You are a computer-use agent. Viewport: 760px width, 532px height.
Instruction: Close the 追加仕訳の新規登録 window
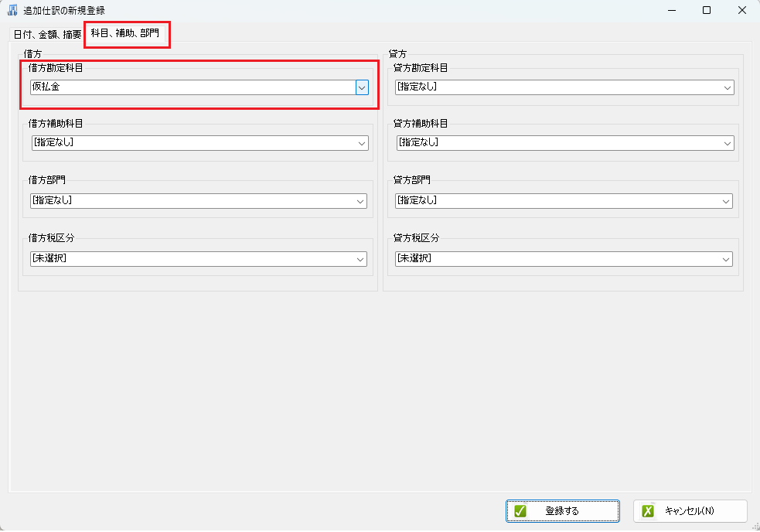click(x=742, y=10)
